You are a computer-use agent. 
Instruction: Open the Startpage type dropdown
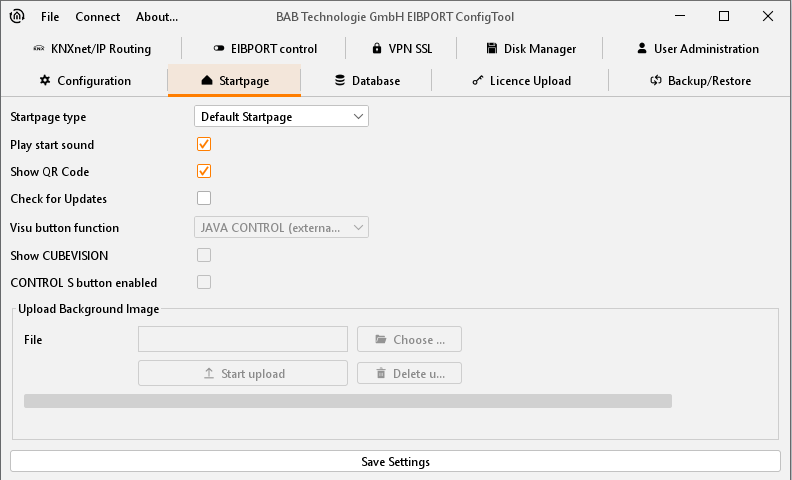tap(281, 117)
